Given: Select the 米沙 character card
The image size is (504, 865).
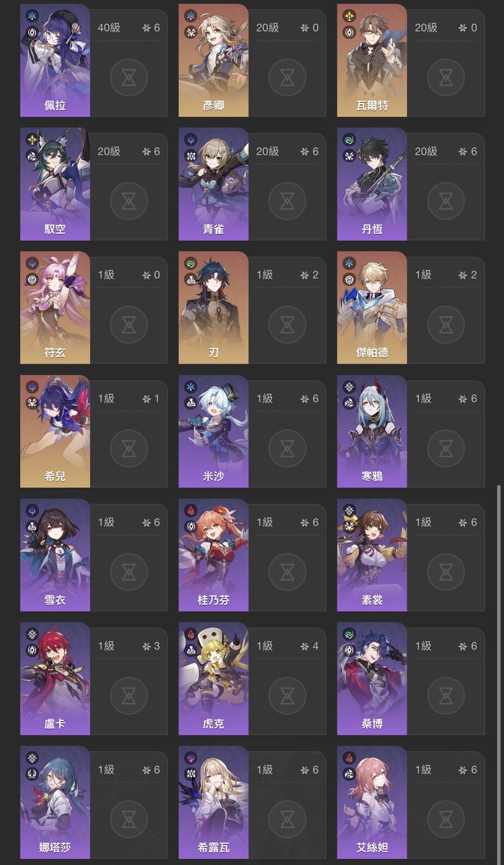Looking at the screenshot, I should [252, 431].
